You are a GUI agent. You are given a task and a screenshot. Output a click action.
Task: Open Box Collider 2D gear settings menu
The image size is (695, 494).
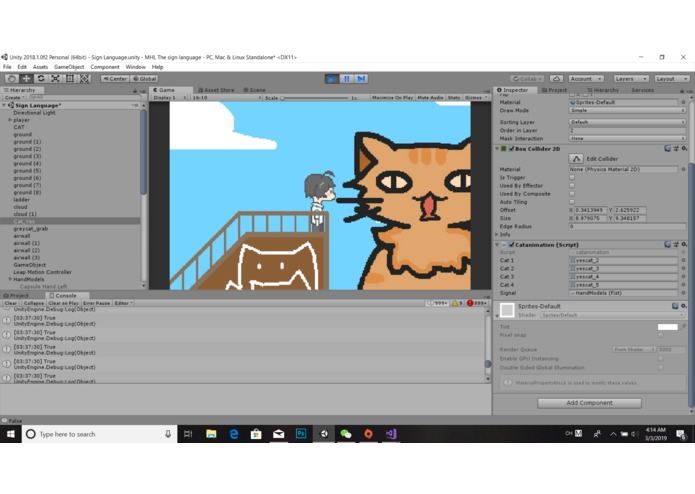click(684, 149)
